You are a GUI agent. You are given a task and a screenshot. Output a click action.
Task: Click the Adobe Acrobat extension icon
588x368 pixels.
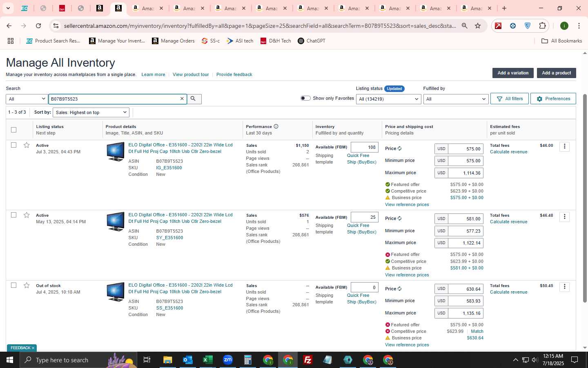498,26
